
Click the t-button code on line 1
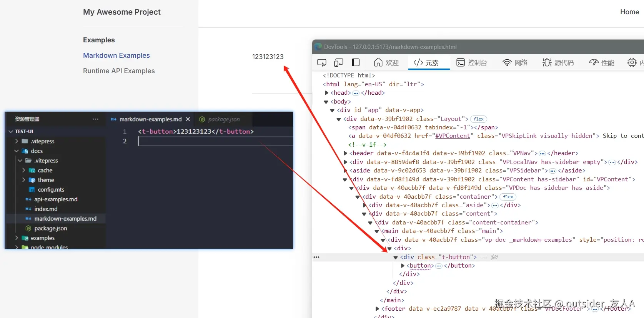click(196, 132)
